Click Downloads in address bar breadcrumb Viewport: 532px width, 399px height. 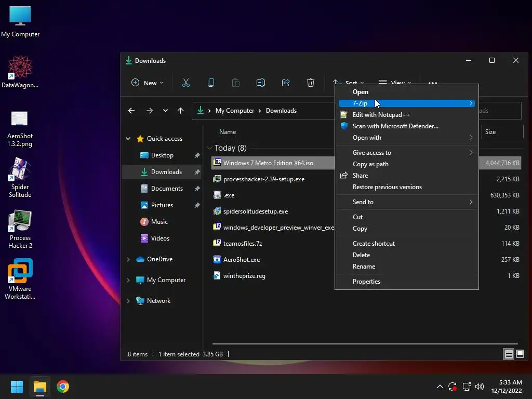[x=281, y=111]
